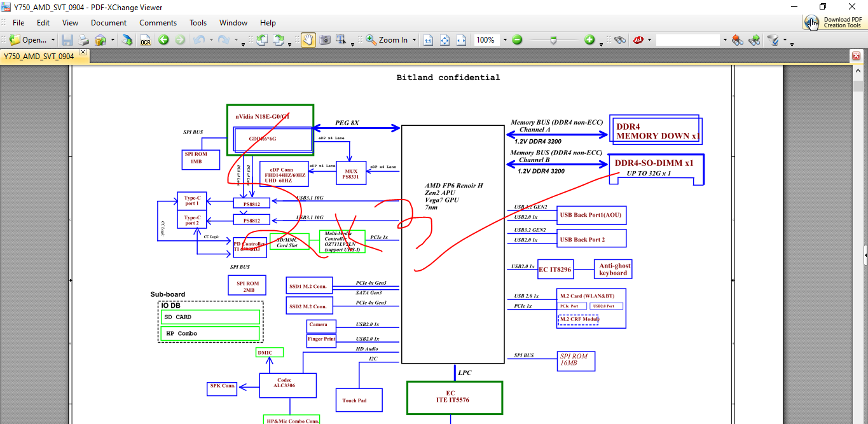
Task: Click red close-document button at right
Action: tap(856, 56)
